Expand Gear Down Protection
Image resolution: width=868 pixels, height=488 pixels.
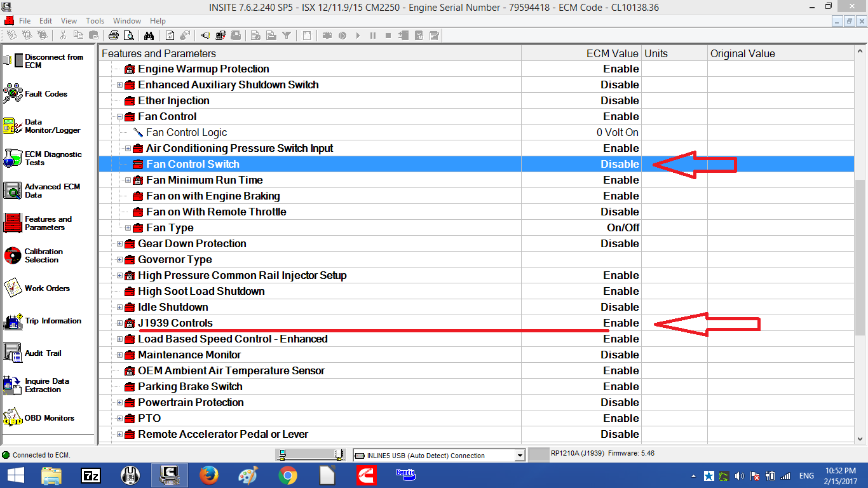point(119,243)
